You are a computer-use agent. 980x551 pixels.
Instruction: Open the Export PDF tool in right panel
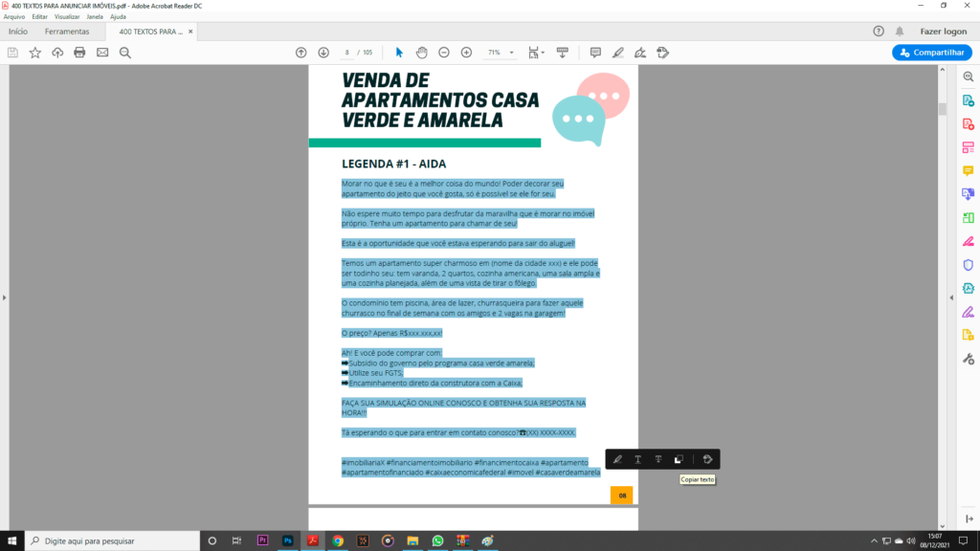(x=969, y=99)
